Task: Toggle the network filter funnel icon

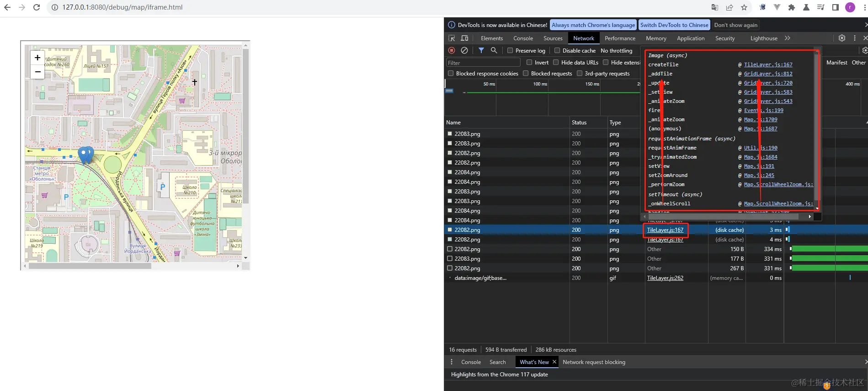Action: tap(481, 50)
